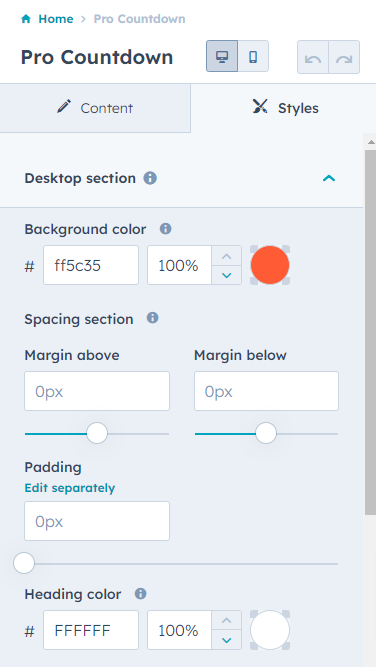
Task: Switch to desktop preview icon
Action: 222,57
